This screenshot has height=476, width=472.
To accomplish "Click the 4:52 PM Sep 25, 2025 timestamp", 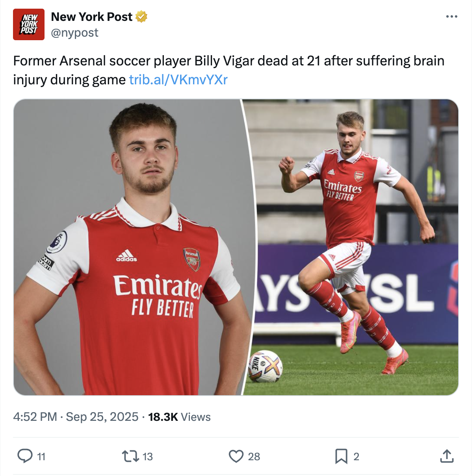I will (76, 417).
